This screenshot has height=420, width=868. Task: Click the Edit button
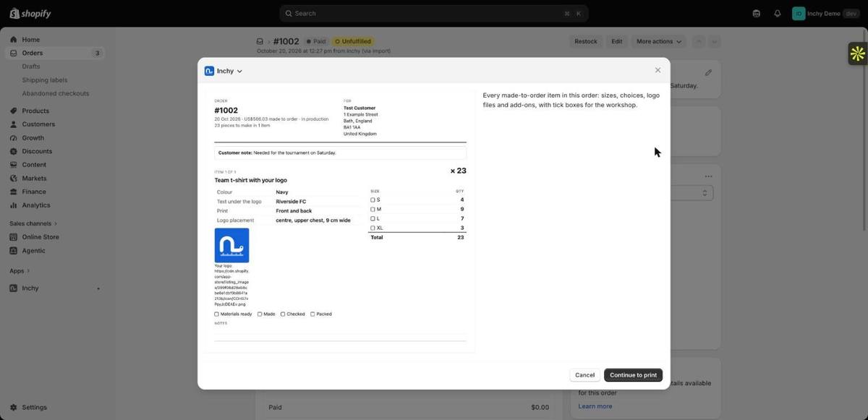click(x=616, y=41)
